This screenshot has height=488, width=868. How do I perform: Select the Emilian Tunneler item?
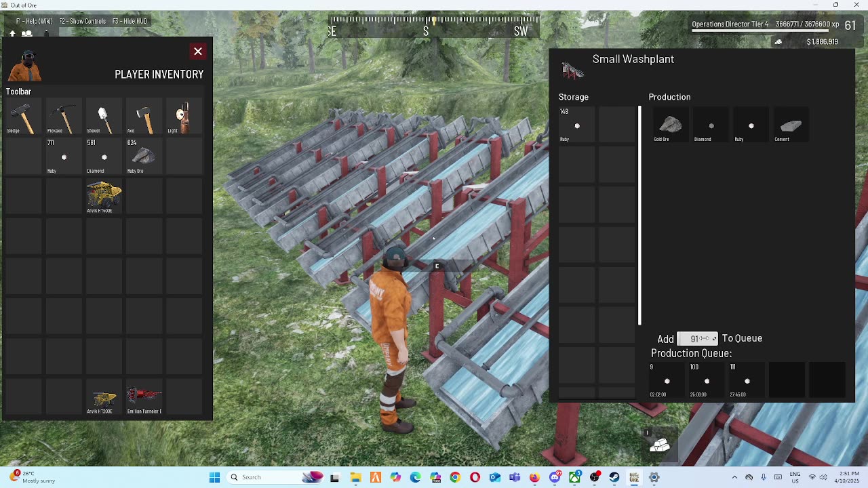click(x=144, y=398)
